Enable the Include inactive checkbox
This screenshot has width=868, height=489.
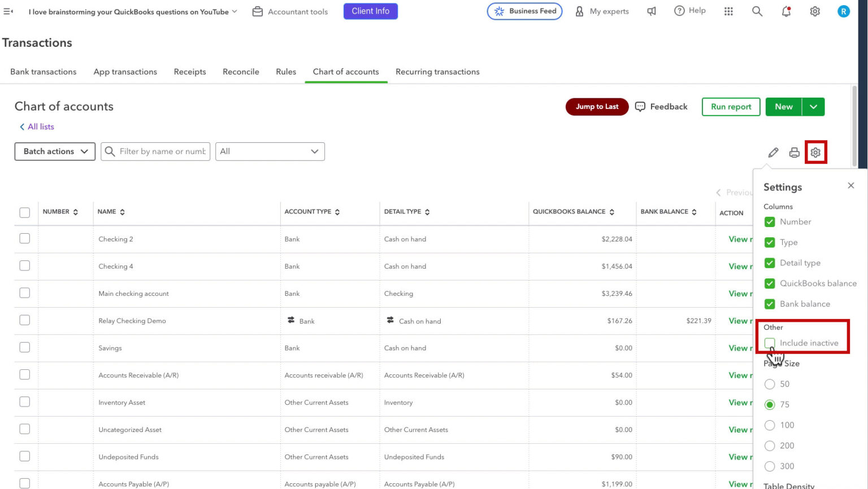pos(770,343)
